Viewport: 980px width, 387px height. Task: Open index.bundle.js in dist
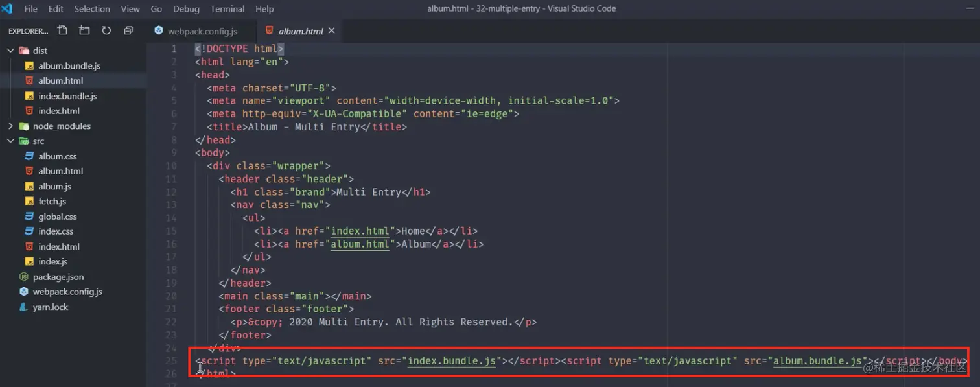tap(67, 96)
